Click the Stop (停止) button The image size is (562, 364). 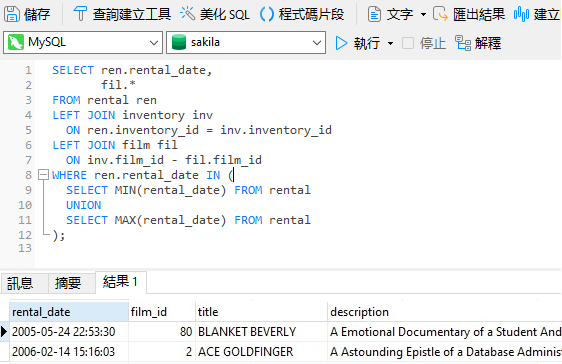coord(424,43)
